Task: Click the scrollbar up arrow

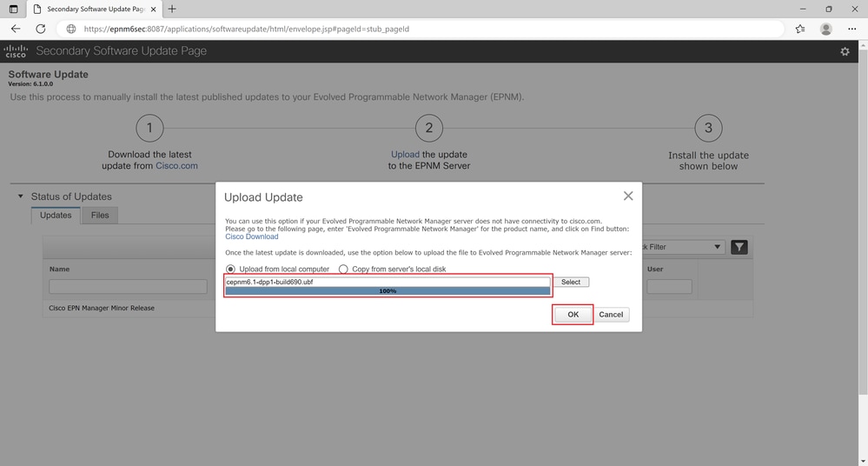Action: 863,43
